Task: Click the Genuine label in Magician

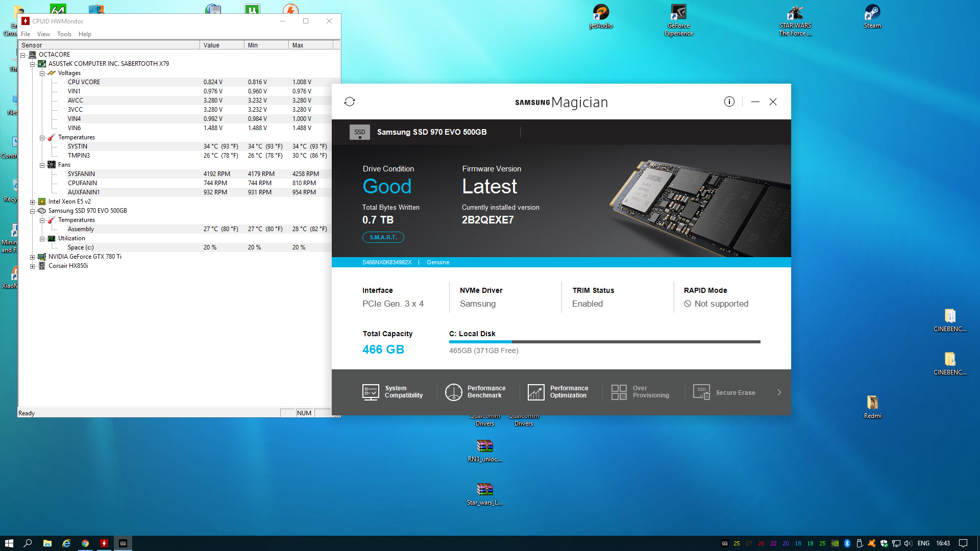Action: coord(438,262)
